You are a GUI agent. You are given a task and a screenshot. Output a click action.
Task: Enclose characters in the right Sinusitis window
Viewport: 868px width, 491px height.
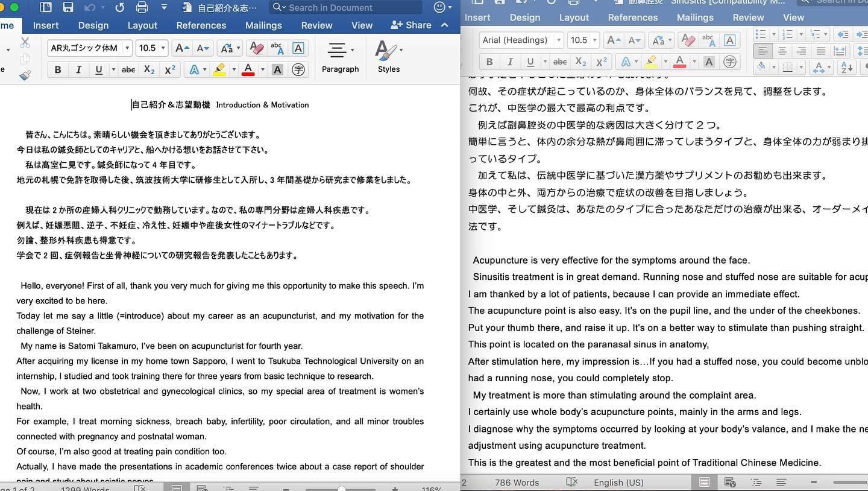730,62
